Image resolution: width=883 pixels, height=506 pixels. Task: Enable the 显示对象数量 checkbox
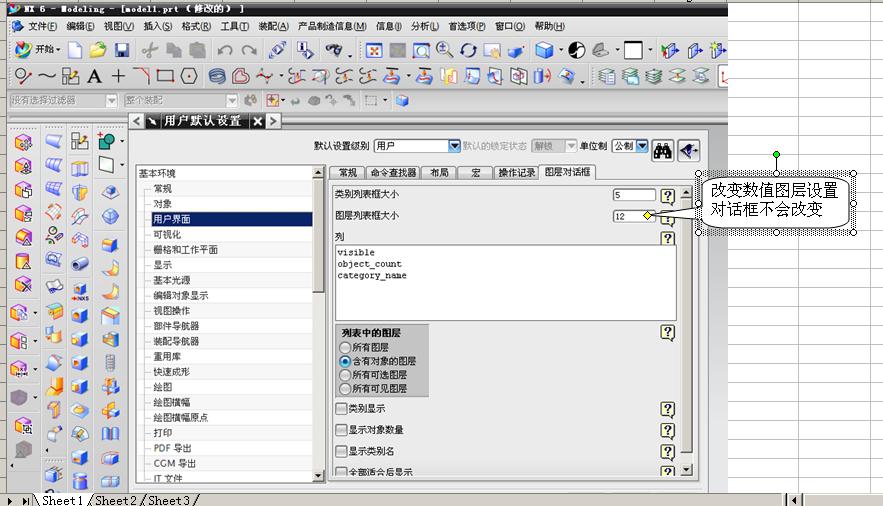tap(341, 430)
